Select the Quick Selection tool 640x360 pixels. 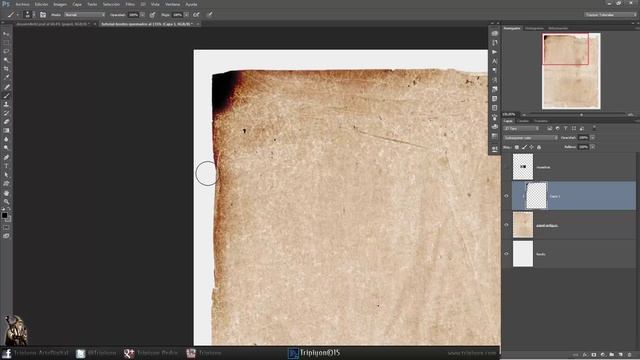click(6, 60)
